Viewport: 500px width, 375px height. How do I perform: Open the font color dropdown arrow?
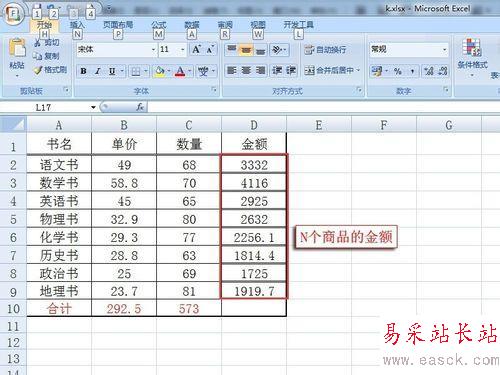click(x=190, y=71)
